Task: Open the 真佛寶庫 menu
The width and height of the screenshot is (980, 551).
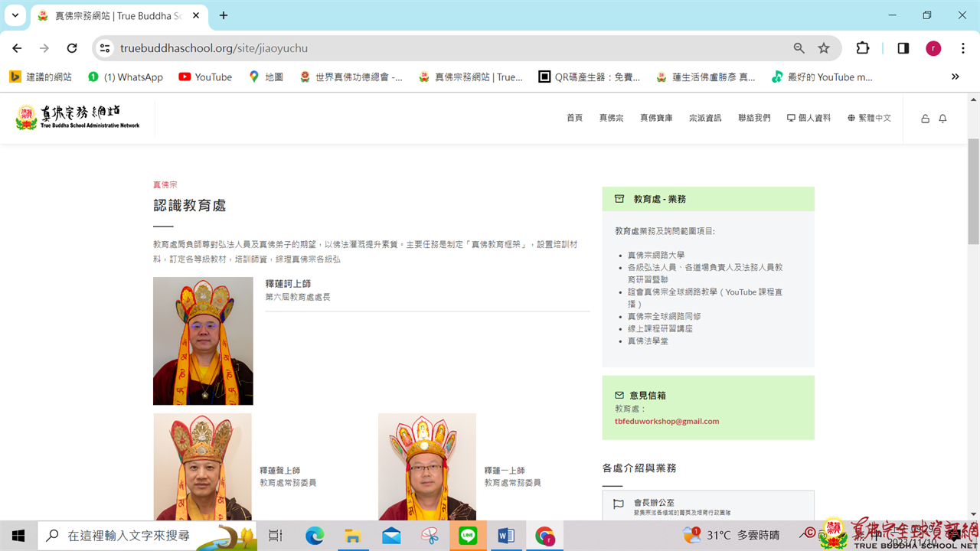Action: (x=656, y=119)
